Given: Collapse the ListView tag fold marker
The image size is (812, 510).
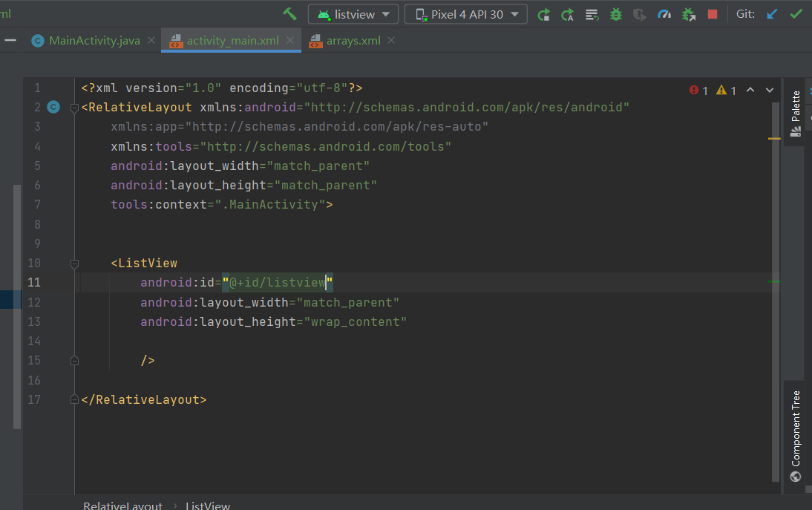Looking at the screenshot, I should [74, 264].
